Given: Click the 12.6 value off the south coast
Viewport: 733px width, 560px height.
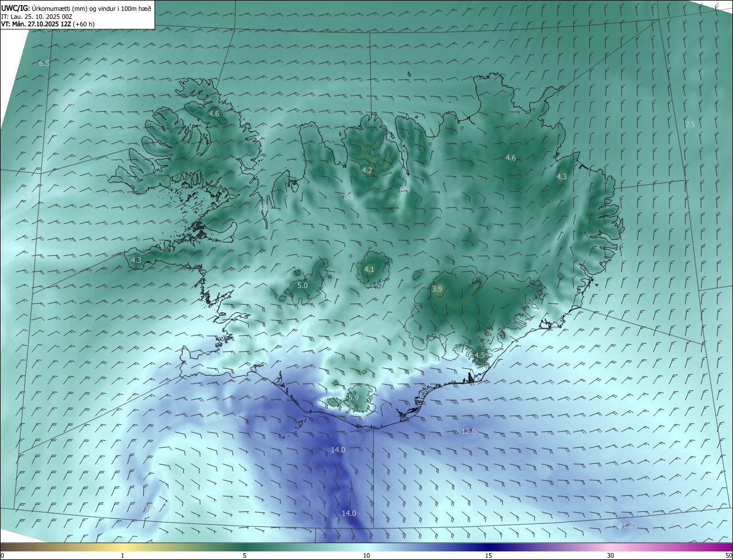Looking at the screenshot, I should (468, 431).
